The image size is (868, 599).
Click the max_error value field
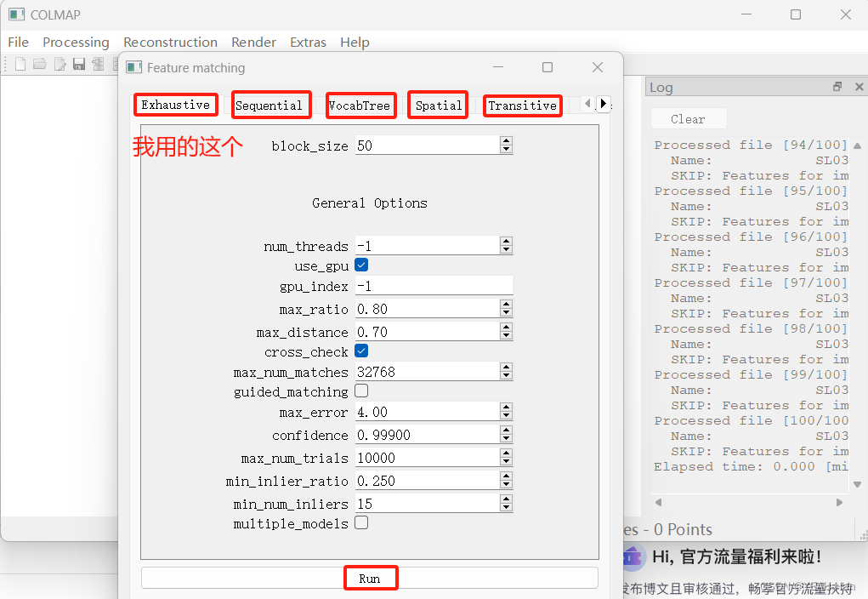pos(428,412)
